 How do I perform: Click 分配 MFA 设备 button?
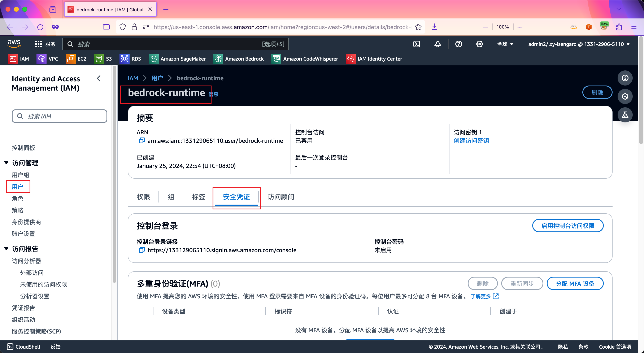(x=575, y=283)
